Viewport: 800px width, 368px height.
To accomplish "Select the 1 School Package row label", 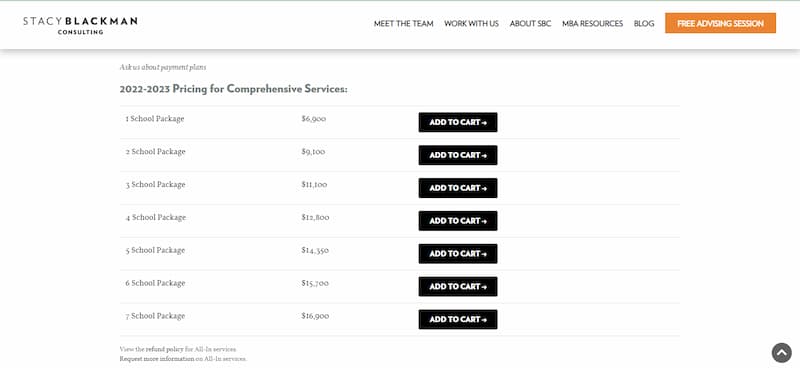I will click(x=155, y=119).
